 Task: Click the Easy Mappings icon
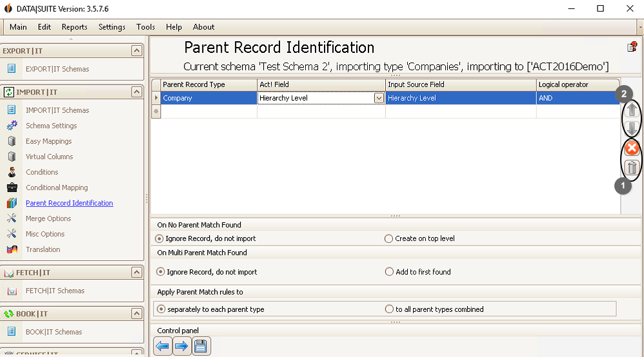(12, 140)
